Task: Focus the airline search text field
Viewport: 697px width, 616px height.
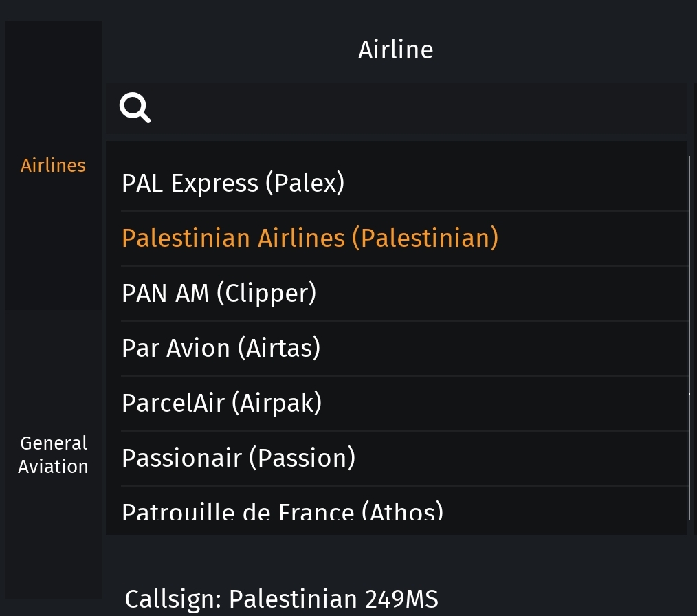Action: (412, 108)
